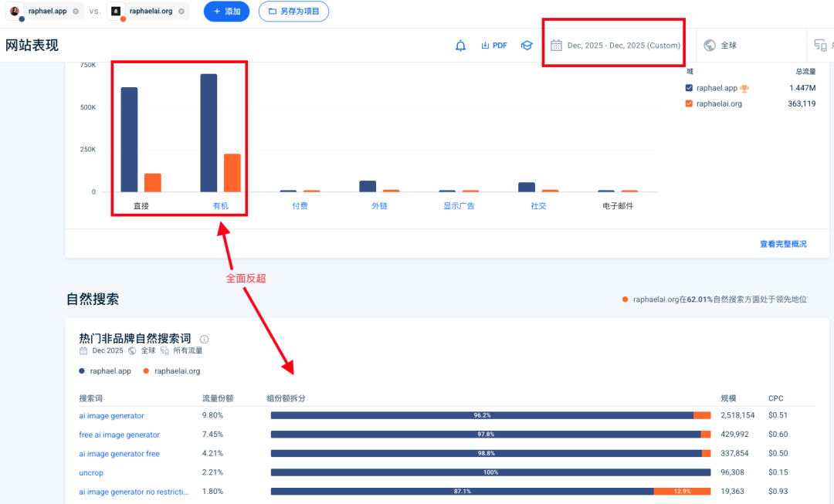The width and height of the screenshot is (834, 504).
Task: Click the 查看完整概况 link
Action: pyautogui.click(x=783, y=244)
